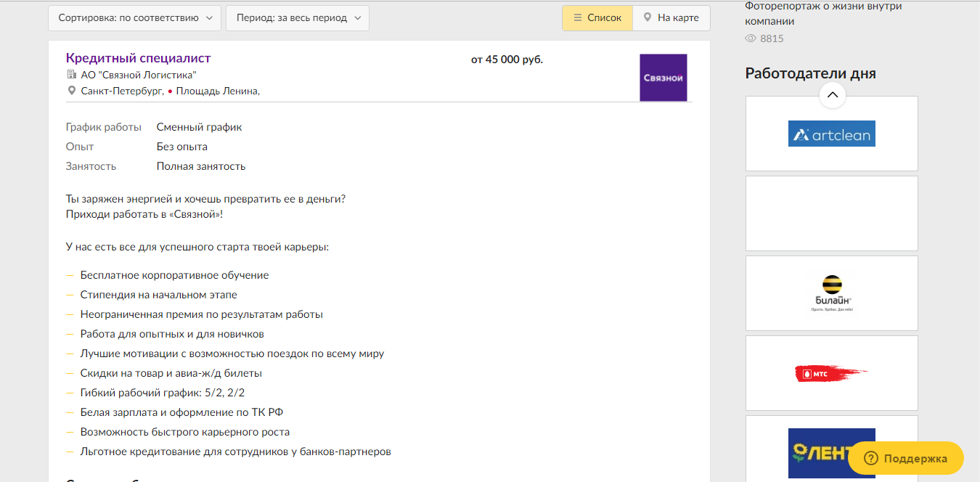Click the text Полная занятость
This screenshot has height=482, width=980.
(x=201, y=166)
